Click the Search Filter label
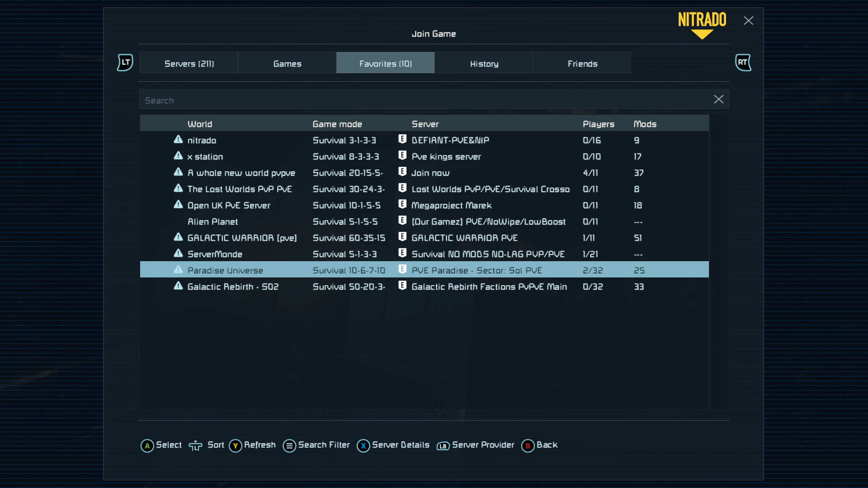Image resolution: width=868 pixels, height=488 pixels. coord(324,445)
